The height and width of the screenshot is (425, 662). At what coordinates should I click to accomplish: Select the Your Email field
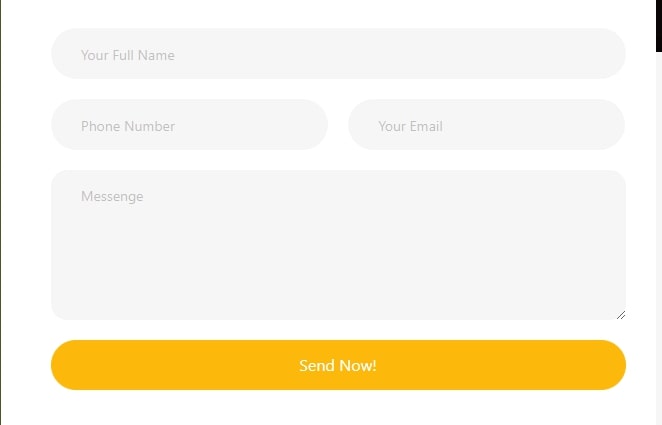pos(486,125)
